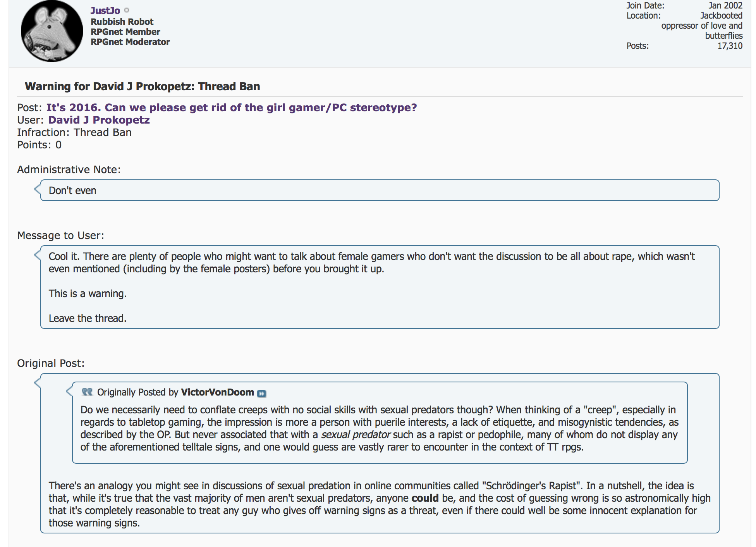
Task: Click the Posts count 17,310
Action: pos(730,46)
